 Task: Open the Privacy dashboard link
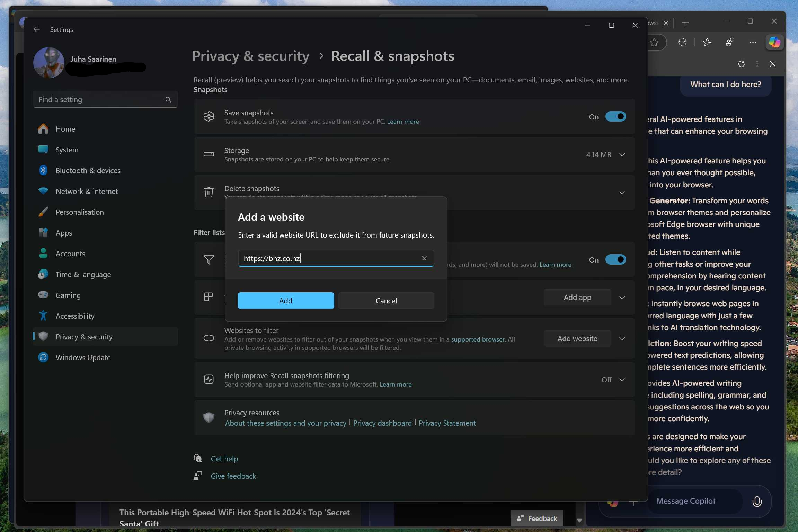tap(382, 423)
